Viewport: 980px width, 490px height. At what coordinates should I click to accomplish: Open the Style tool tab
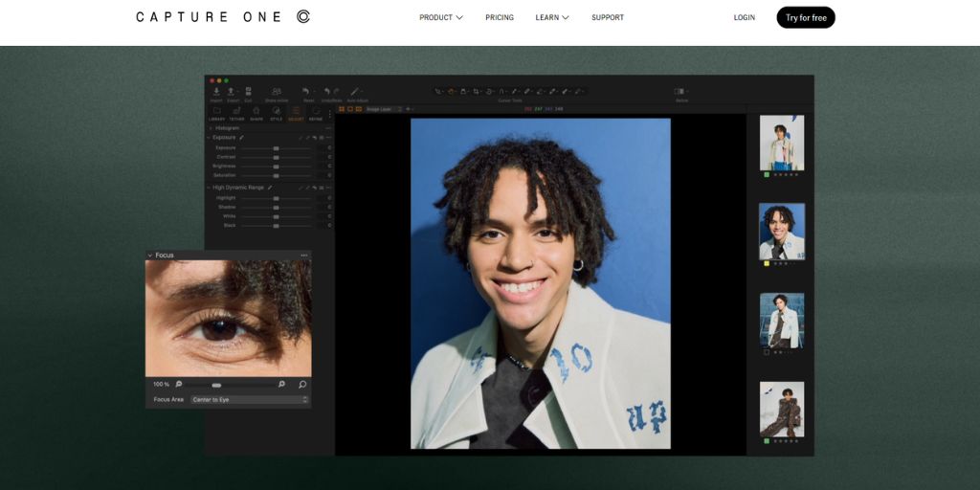point(277,113)
